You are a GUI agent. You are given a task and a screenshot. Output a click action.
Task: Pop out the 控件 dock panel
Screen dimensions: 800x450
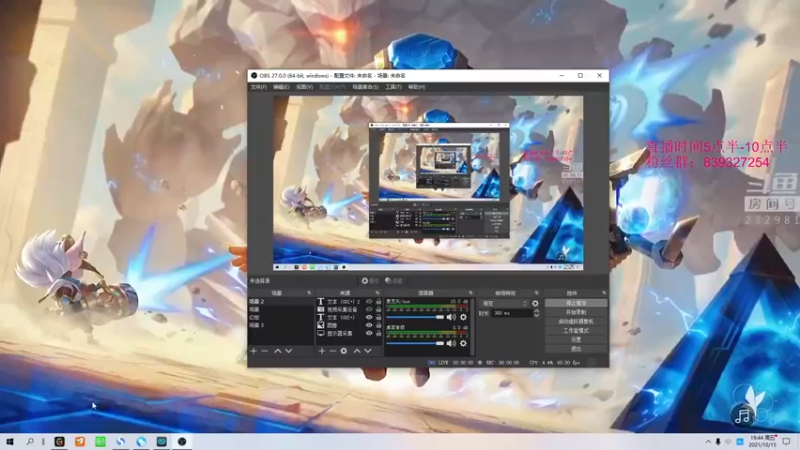(604, 293)
